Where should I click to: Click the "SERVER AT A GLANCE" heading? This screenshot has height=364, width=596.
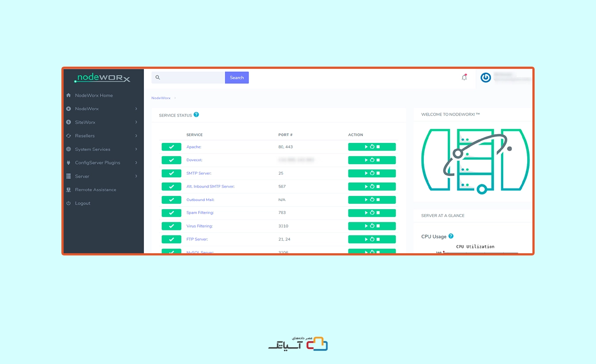coord(443,216)
